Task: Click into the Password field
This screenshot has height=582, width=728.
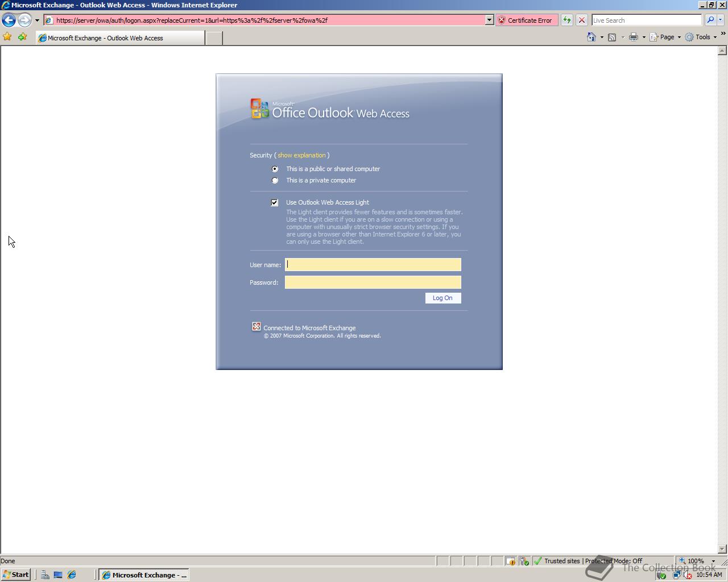Action: tap(373, 282)
